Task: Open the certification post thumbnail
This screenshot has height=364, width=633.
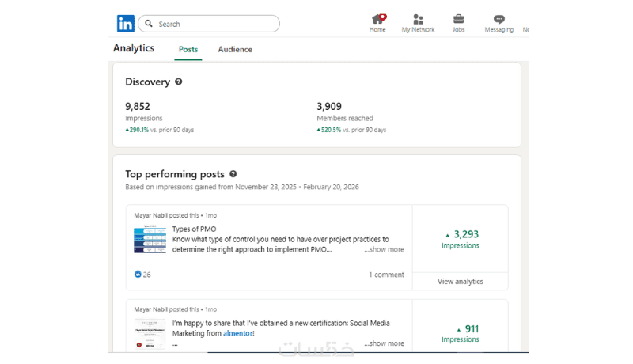Action: (150, 334)
